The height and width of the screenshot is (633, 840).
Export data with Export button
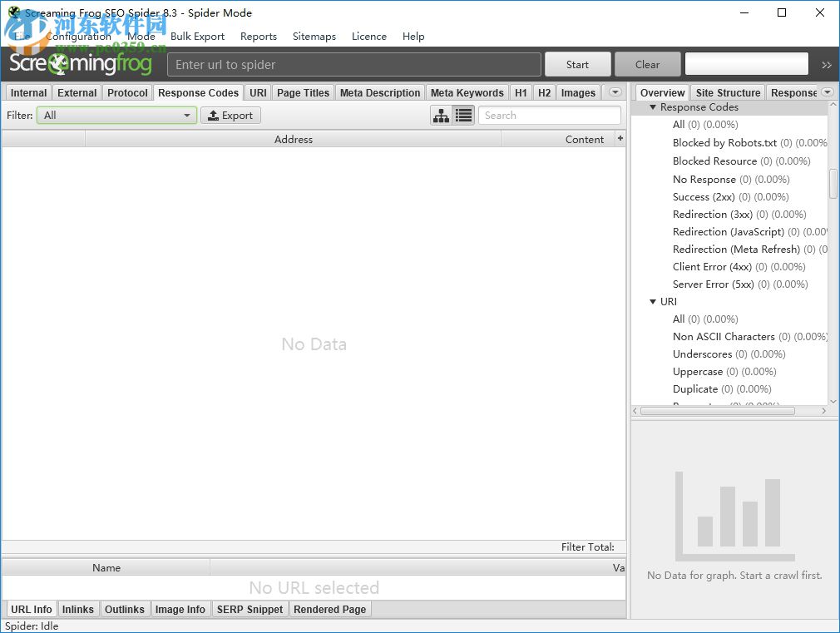[230, 116]
